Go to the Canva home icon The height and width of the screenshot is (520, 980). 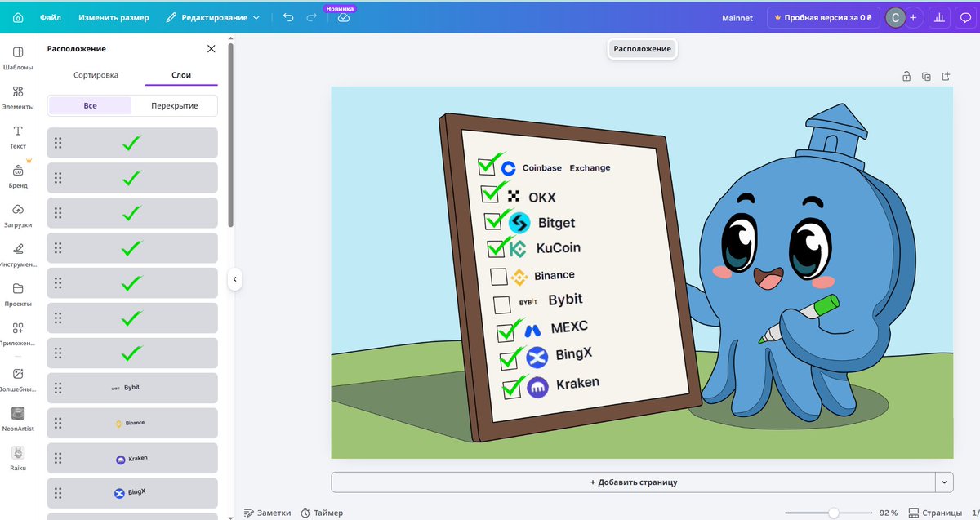point(17,17)
